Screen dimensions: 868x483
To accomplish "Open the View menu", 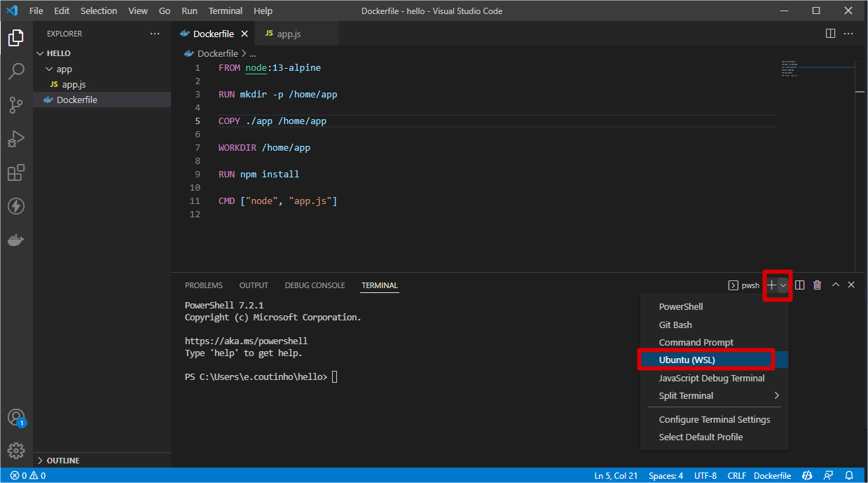I will point(138,11).
